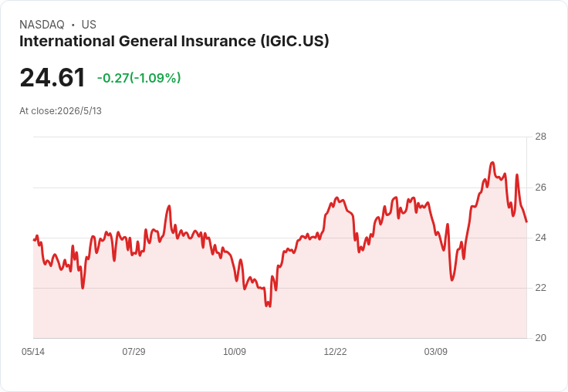
Task: Click the current price 24.61
Action: (x=52, y=77)
